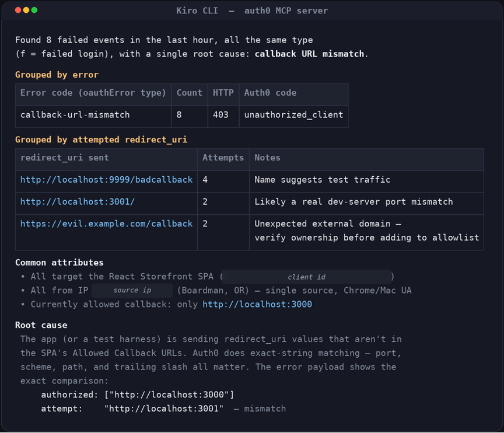Click the 'authorized: ["http://localhost:3000"]' line
The image size is (504, 433).
click(138, 394)
